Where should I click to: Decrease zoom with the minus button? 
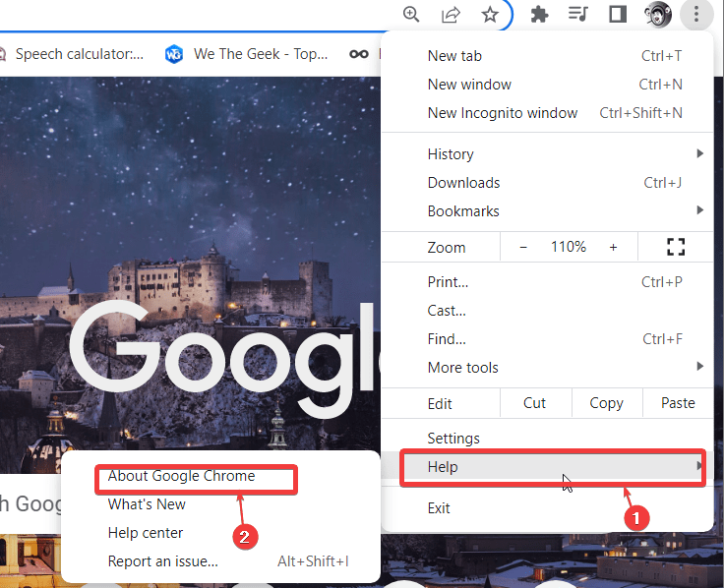(x=523, y=248)
